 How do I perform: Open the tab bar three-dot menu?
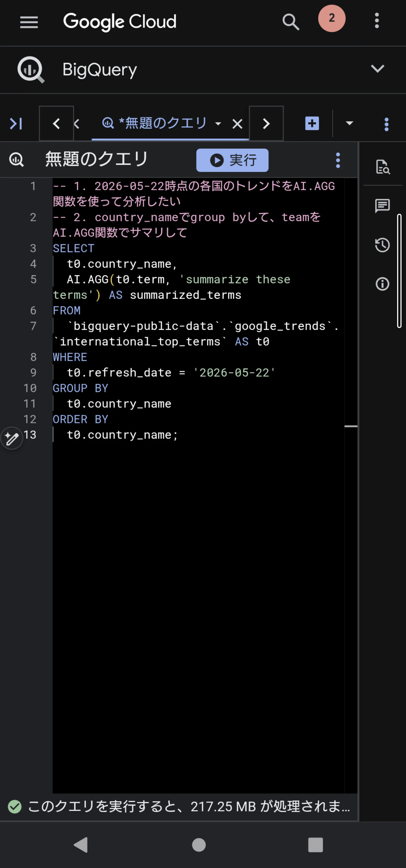click(x=386, y=124)
